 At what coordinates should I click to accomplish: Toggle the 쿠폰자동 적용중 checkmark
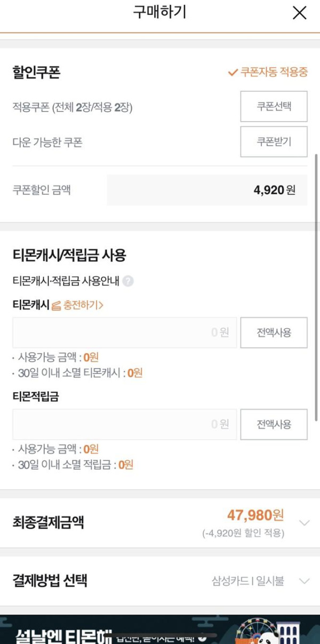[233, 73]
